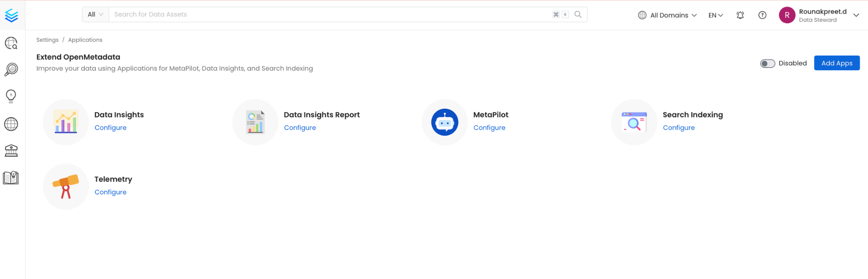Open the Glossary book sidebar icon
Screen dimensions: 868x279
tap(11, 178)
